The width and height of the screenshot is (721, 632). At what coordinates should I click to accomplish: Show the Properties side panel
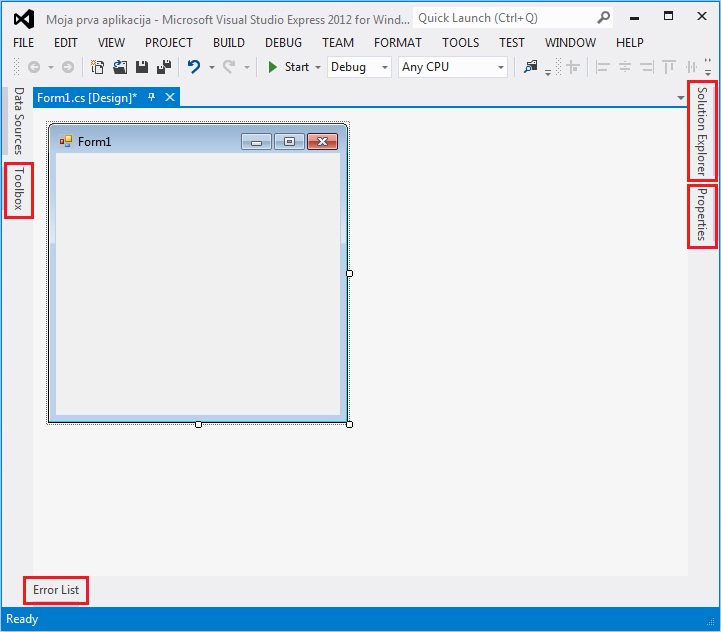(702, 215)
